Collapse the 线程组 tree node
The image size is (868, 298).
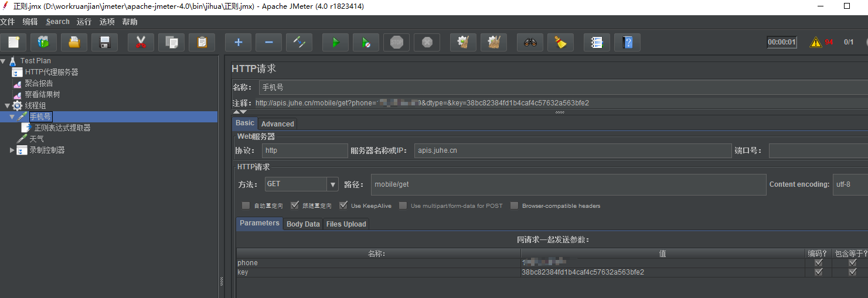coord(7,105)
